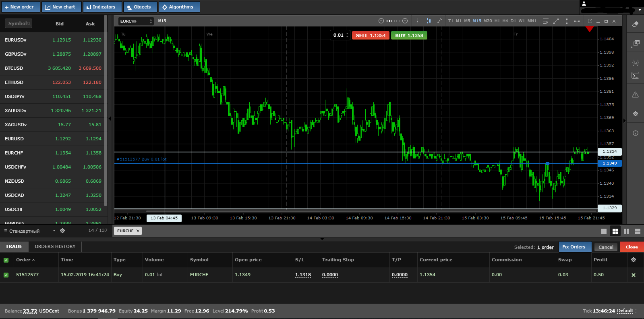Open the Indicators menu

coord(101,7)
